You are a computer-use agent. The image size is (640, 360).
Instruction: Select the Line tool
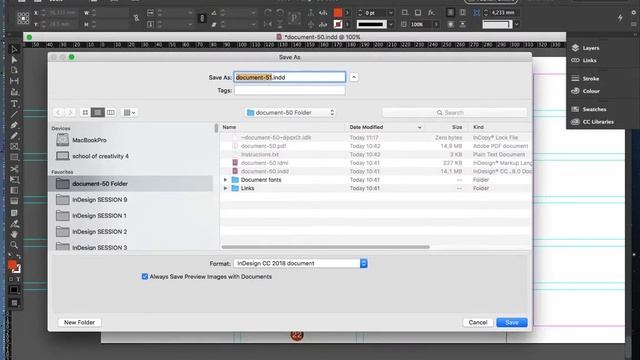[14, 114]
